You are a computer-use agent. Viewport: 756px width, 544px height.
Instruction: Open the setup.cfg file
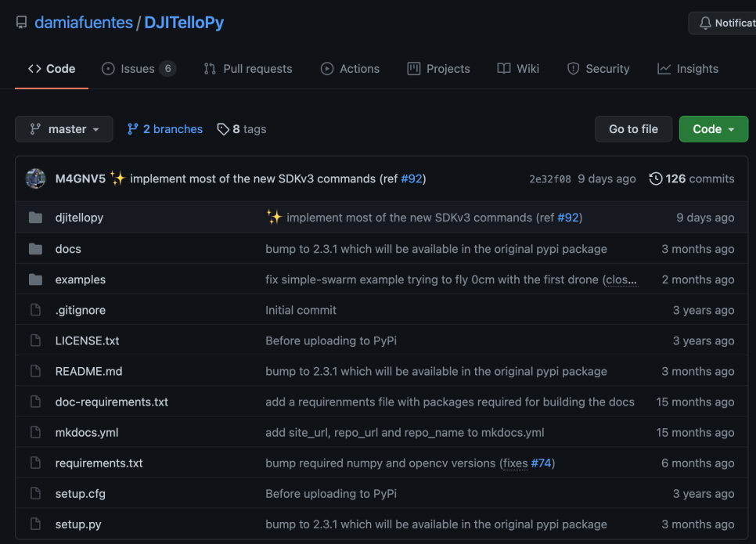click(81, 494)
